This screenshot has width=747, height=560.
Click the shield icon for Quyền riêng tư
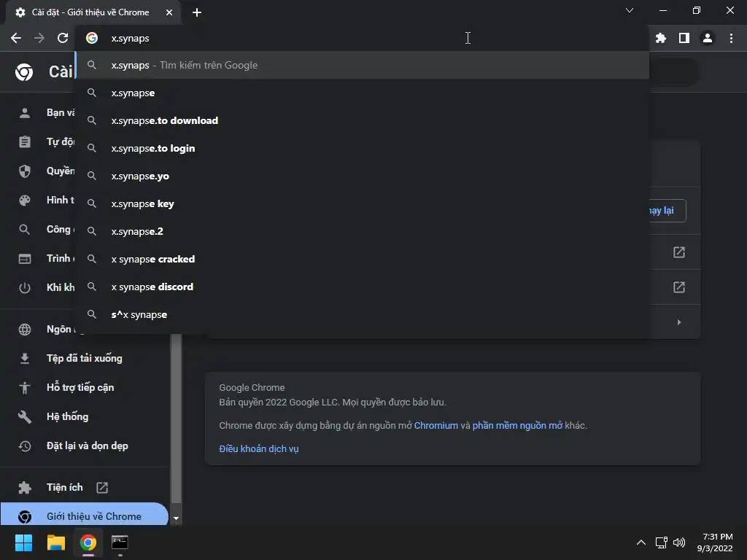25,171
